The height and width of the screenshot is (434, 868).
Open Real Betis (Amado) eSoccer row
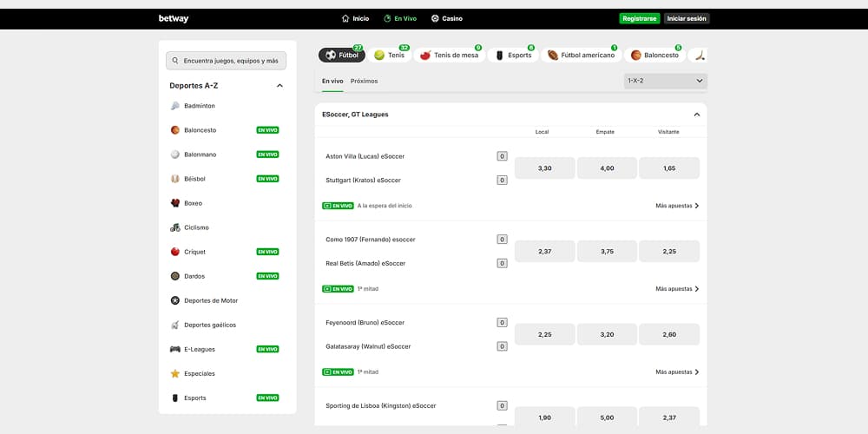[x=365, y=264]
